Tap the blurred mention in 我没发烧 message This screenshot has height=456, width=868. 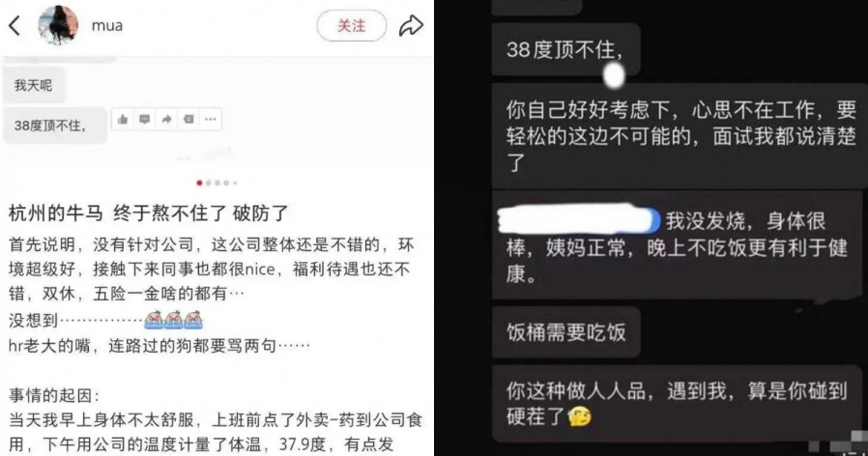pyautogui.click(x=578, y=219)
